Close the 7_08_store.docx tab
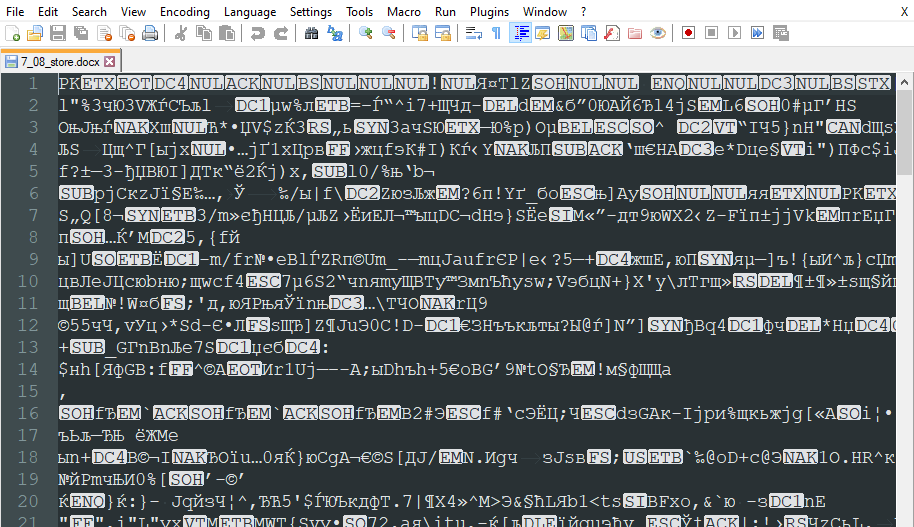 coord(110,61)
